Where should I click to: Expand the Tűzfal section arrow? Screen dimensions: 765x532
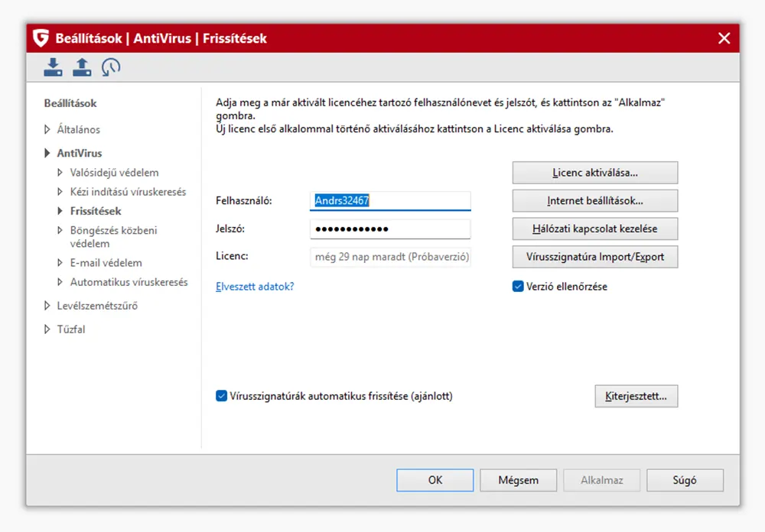(x=47, y=329)
